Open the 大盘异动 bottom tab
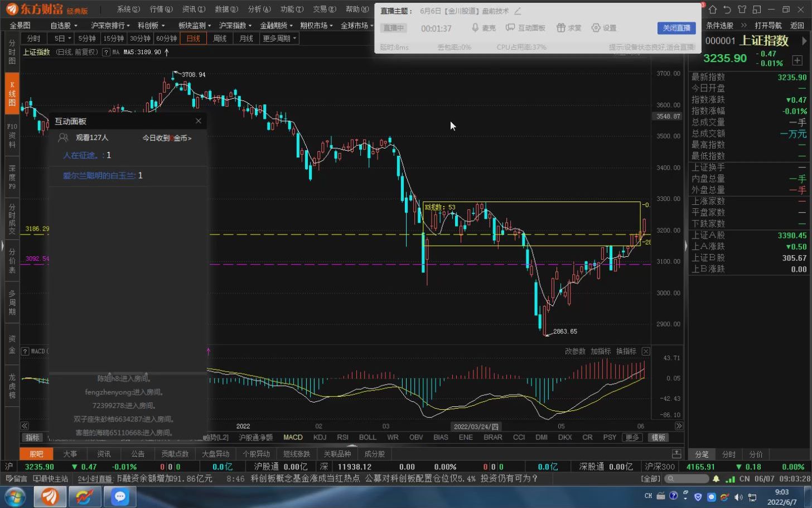Image resolution: width=812 pixels, height=508 pixels. [x=215, y=454]
